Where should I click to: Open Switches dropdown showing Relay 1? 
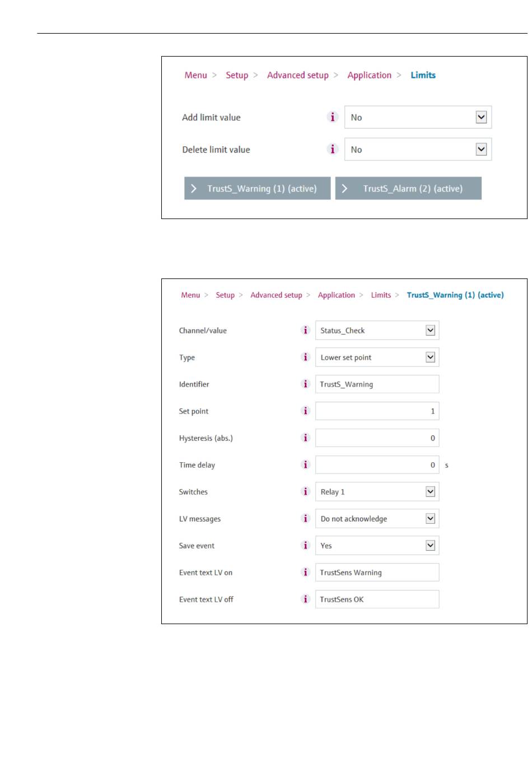tap(377, 492)
